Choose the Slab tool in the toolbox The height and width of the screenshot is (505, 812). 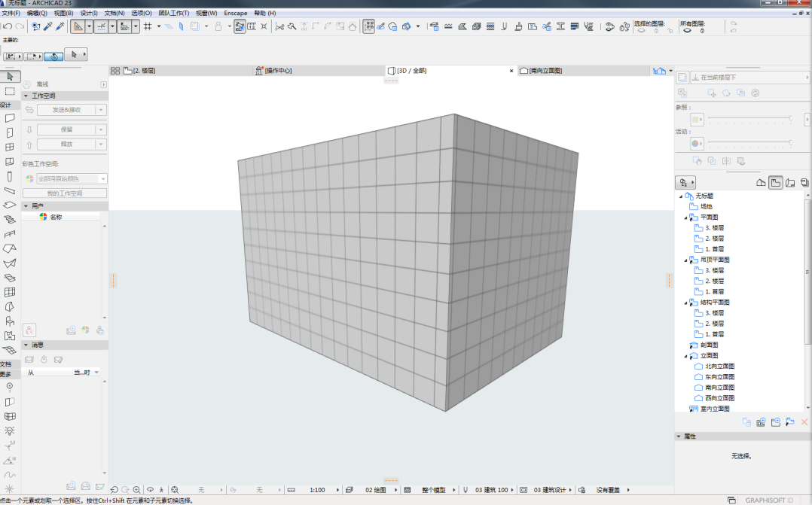pos(10,205)
